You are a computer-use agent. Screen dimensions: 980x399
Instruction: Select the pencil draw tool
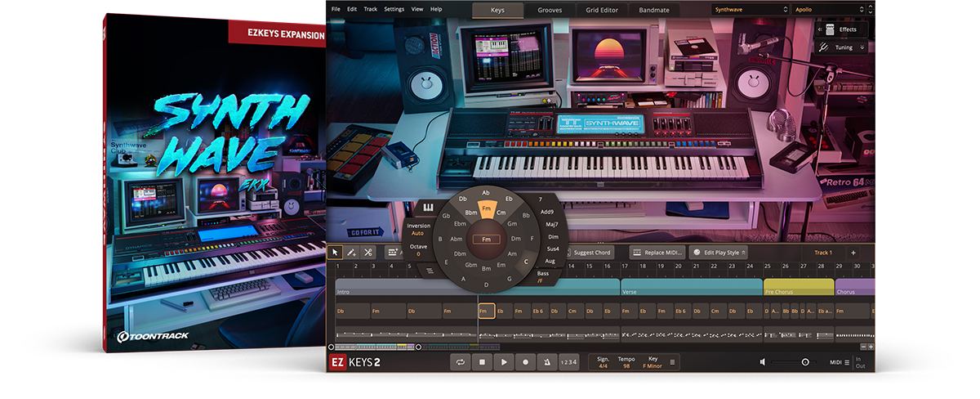coord(351,253)
